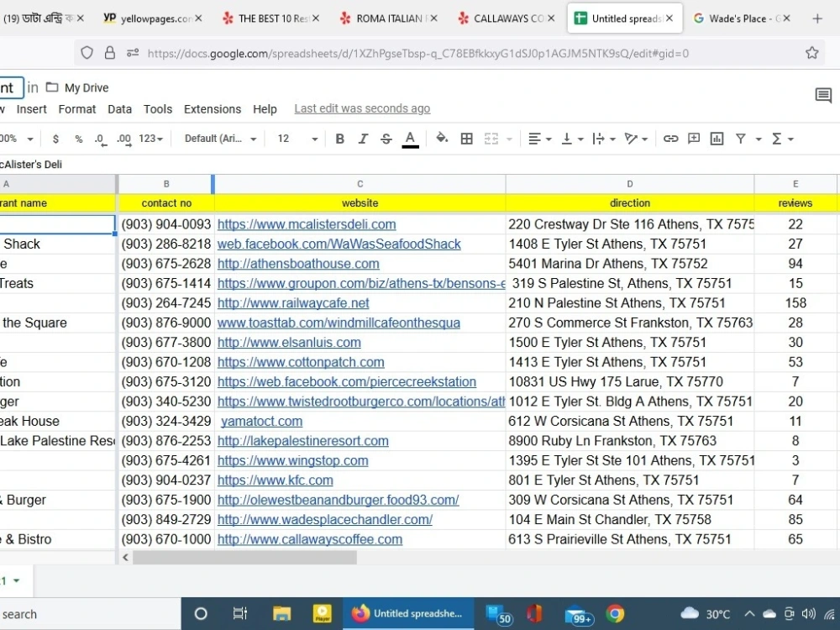
Task: Insert a chart from toolbar
Action: point(717,139)
